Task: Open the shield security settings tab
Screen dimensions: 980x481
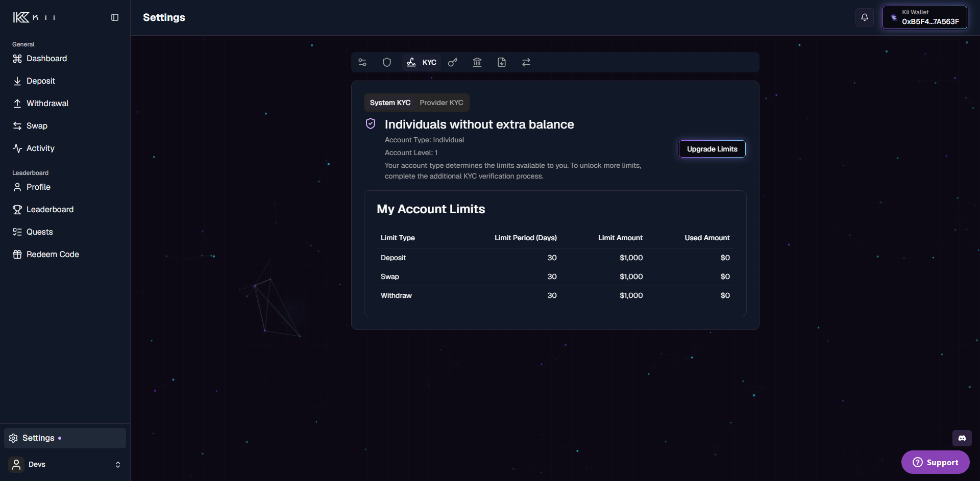Action: pos(387,62)
